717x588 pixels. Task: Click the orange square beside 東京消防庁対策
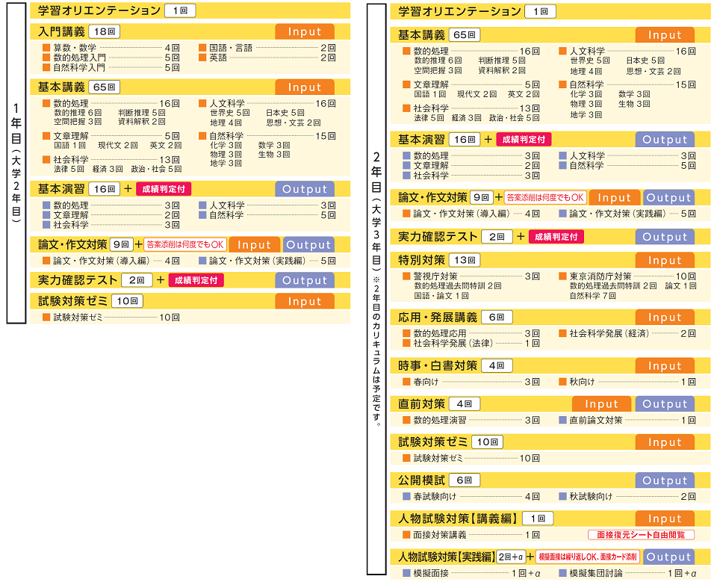[562, 276]
